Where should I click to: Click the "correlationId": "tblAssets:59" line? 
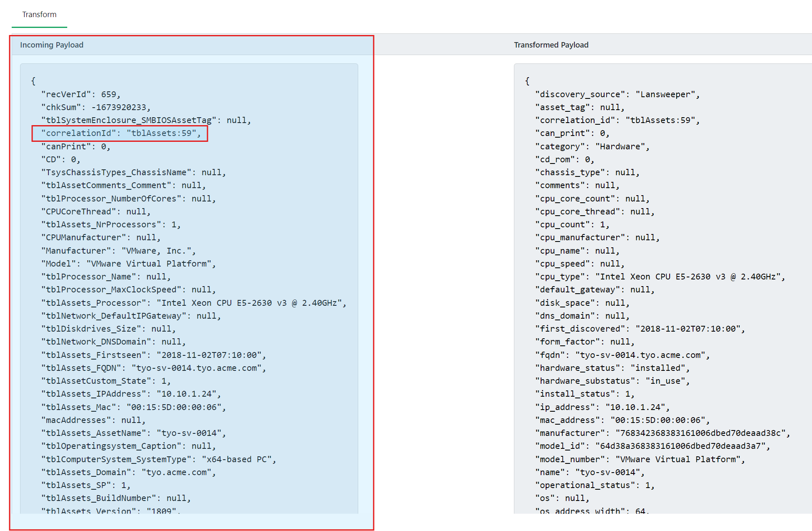121,133
